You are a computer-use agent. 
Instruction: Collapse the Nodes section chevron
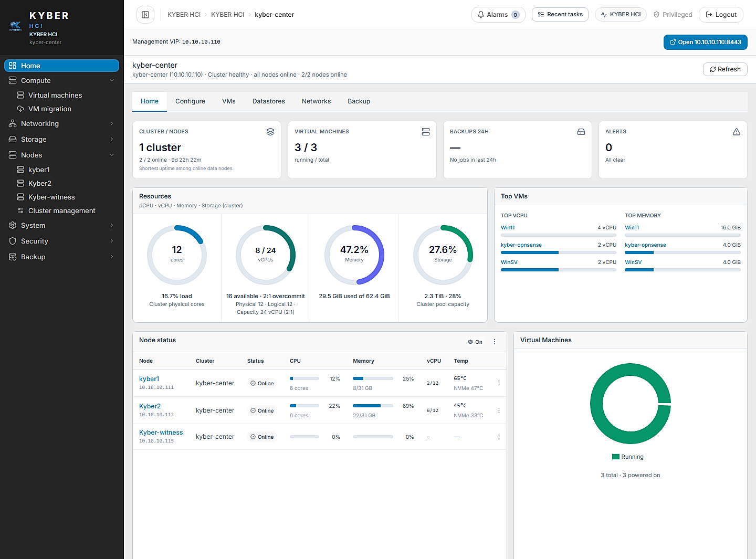coord(112,155)
